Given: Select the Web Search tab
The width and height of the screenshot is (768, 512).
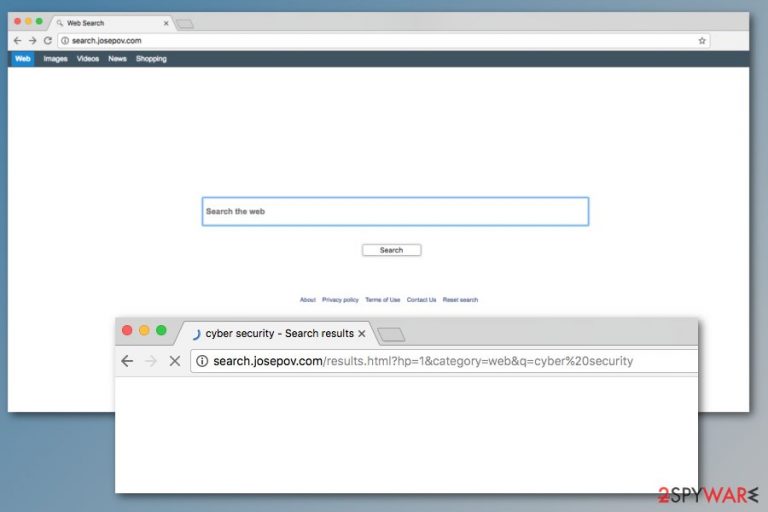Looking at the screenshot, I should pos(112,23).
